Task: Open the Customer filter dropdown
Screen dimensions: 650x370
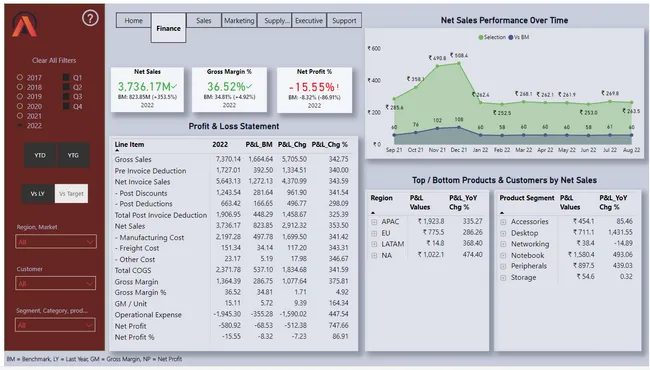Action: click(56, 283)
